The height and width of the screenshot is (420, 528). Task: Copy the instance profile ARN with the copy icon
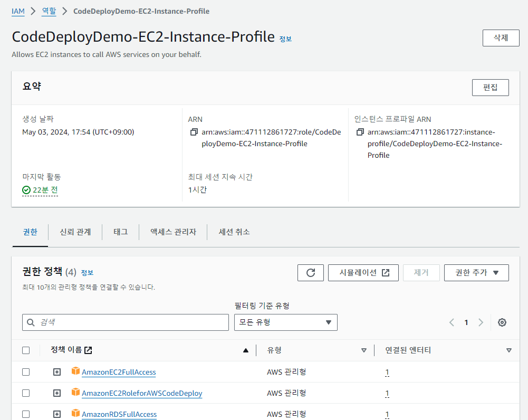tap(360, 132)
